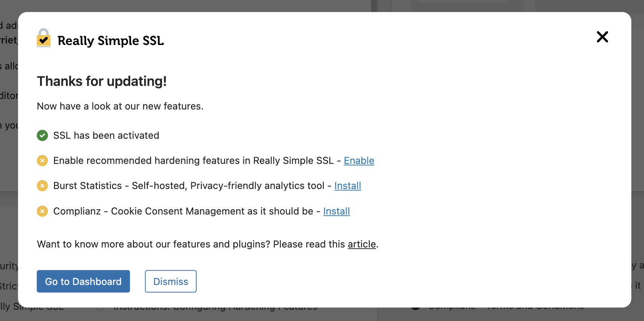Viewport: 644px width, 321px height.
Task: Dismiss the update notice
Action: click(x=170, y=281)
